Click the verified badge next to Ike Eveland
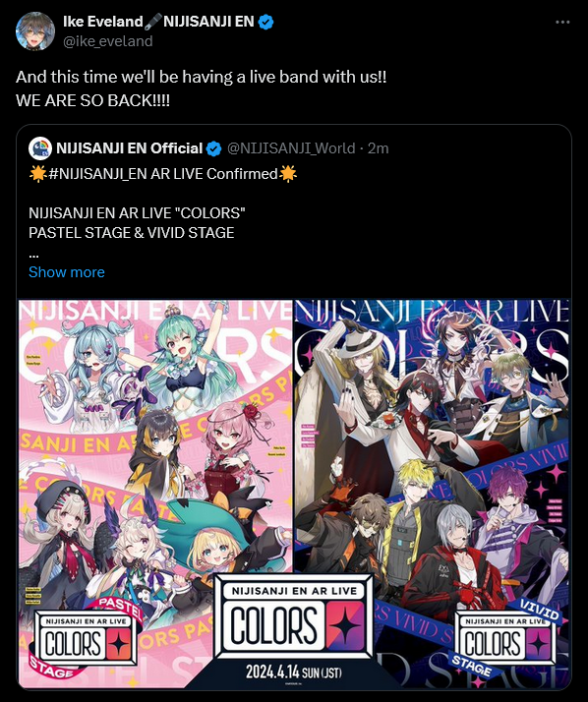The height and width of the screenshot is (702, 588). [266, 22]
